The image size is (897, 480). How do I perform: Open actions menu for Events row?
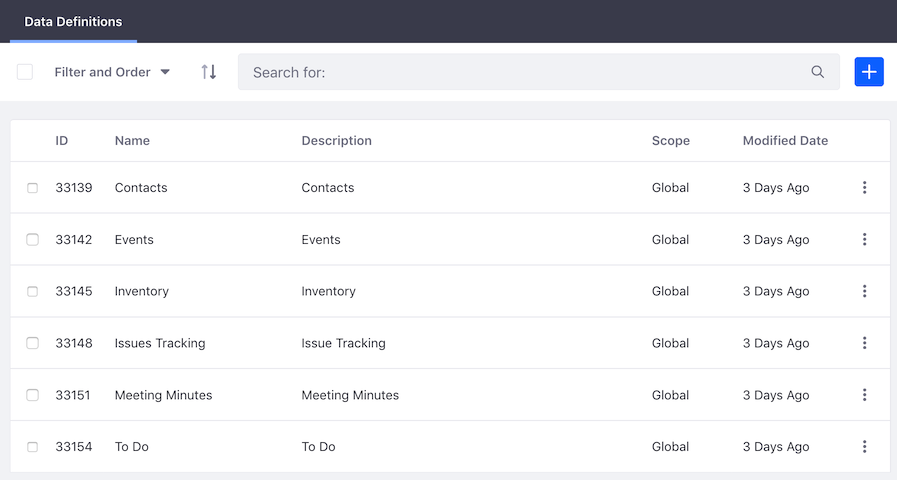[864, 240]
